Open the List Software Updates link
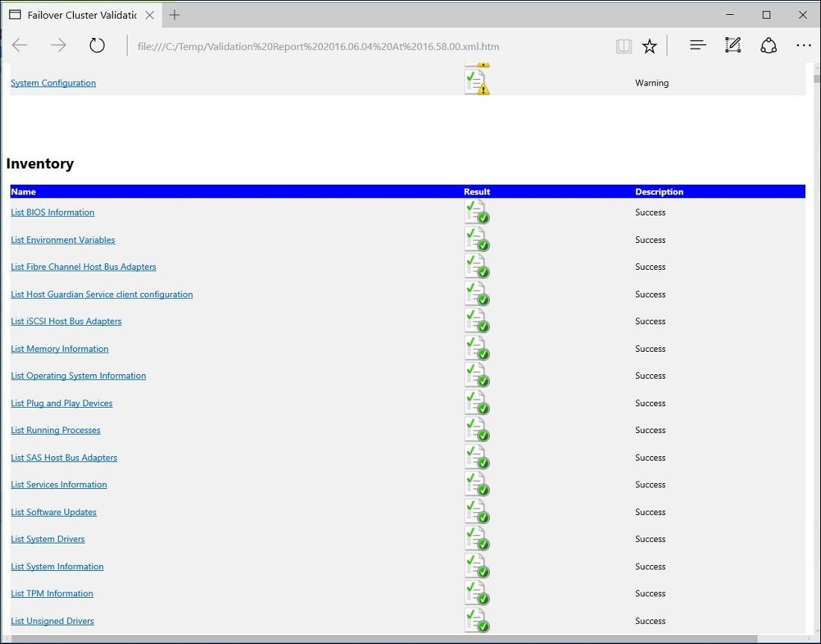This screenshot has width=821, height=644. [54, 512]
